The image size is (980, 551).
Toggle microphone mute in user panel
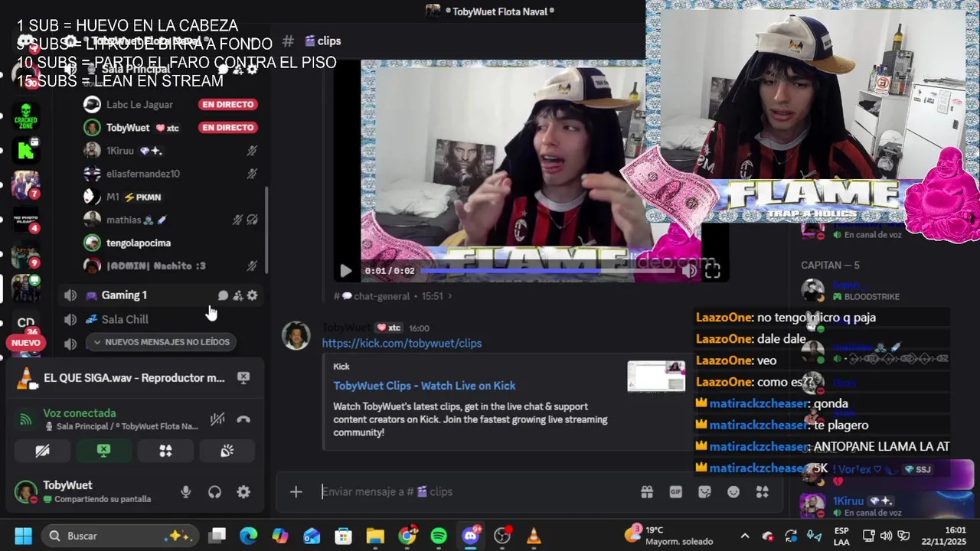[185, 492]
